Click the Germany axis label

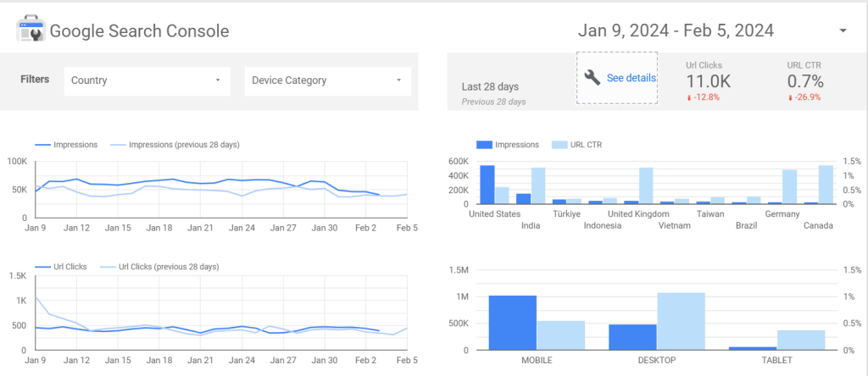(x=782, y=214)
